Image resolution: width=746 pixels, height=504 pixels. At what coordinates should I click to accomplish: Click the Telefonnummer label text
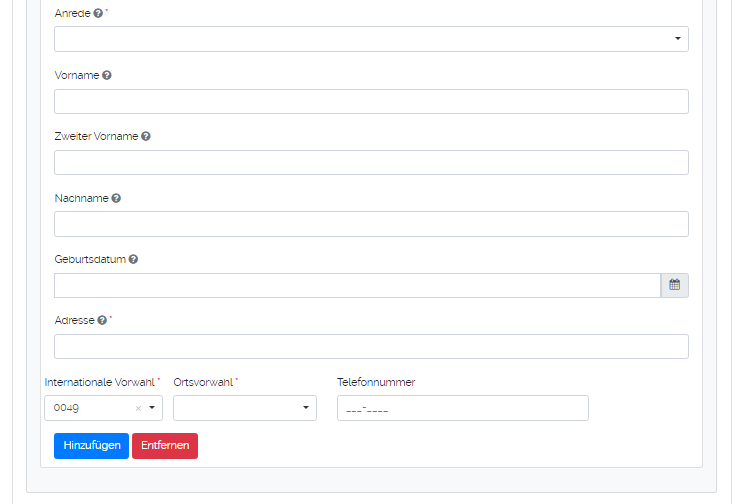click(x=376, y=382)
